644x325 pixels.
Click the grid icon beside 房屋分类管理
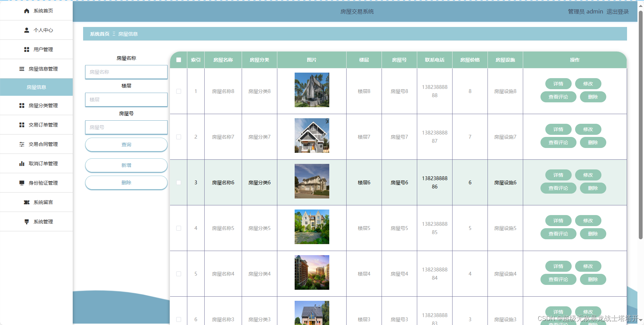point(22,105)
